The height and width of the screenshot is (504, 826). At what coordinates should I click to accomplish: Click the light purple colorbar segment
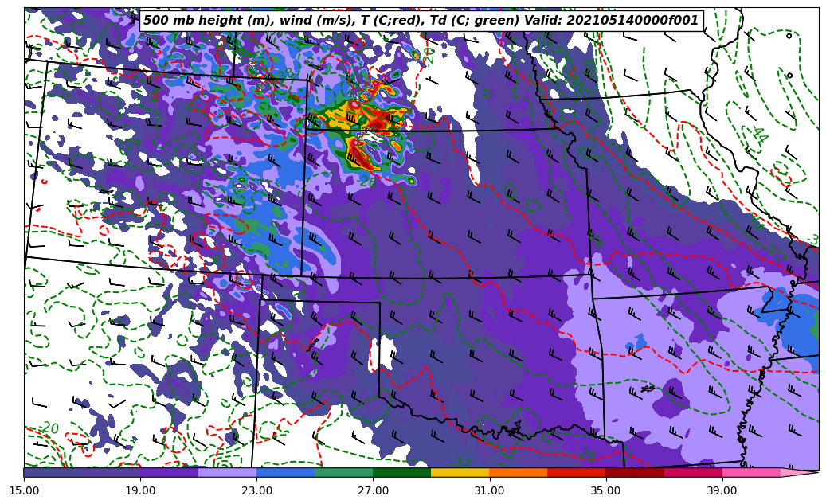click(227, 472)
